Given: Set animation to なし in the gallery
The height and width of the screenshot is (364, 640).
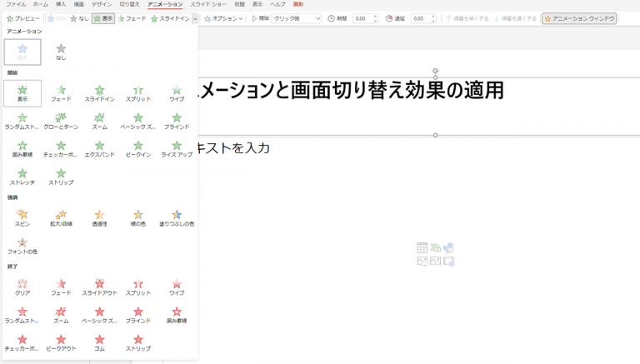Looking at the screenshot, I should (x=61, y=52).
